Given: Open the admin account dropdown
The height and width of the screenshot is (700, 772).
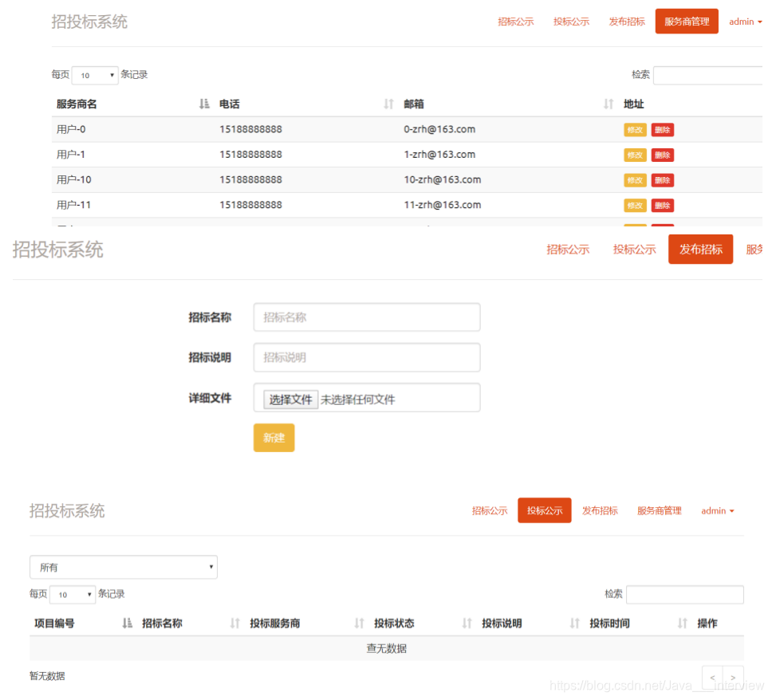Looking at the screenshot, I should pos(744,22).
